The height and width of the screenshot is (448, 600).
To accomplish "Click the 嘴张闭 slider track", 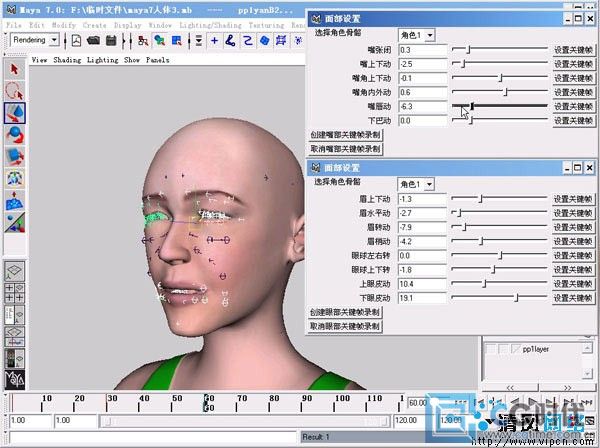I will pos(500,49).
